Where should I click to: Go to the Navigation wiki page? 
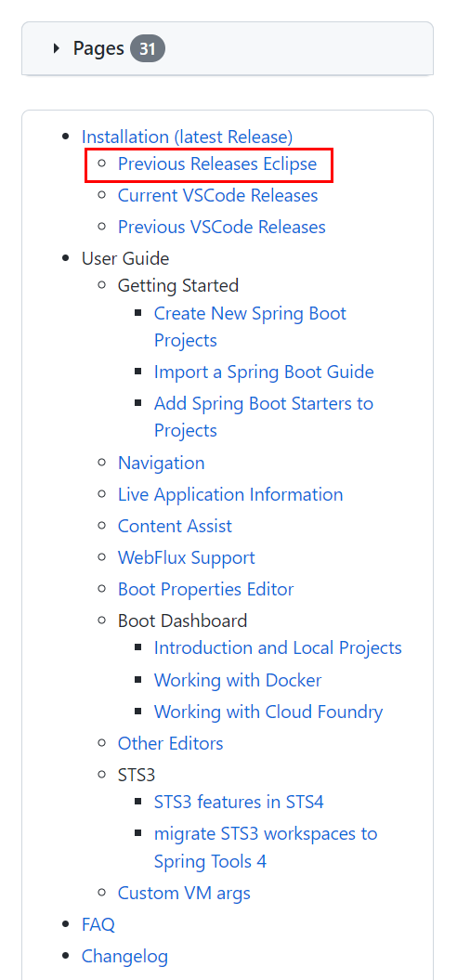click(x=161, y=464)
